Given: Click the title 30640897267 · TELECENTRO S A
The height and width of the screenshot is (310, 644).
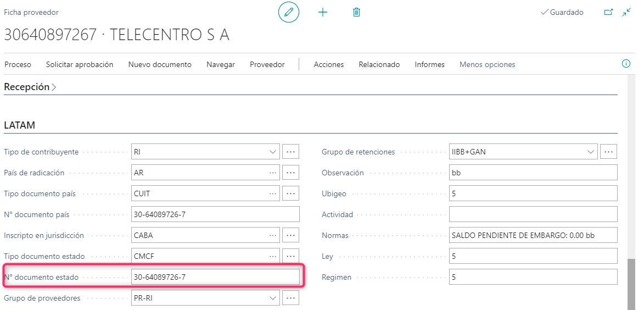Looking at the screenshot, I should tap(116, 35).
